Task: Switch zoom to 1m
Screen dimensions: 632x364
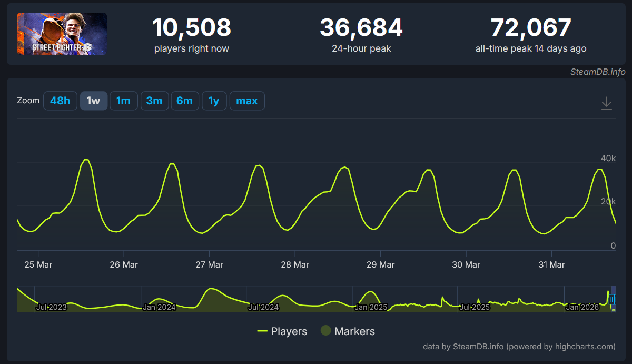Action: tap(124, 101)
